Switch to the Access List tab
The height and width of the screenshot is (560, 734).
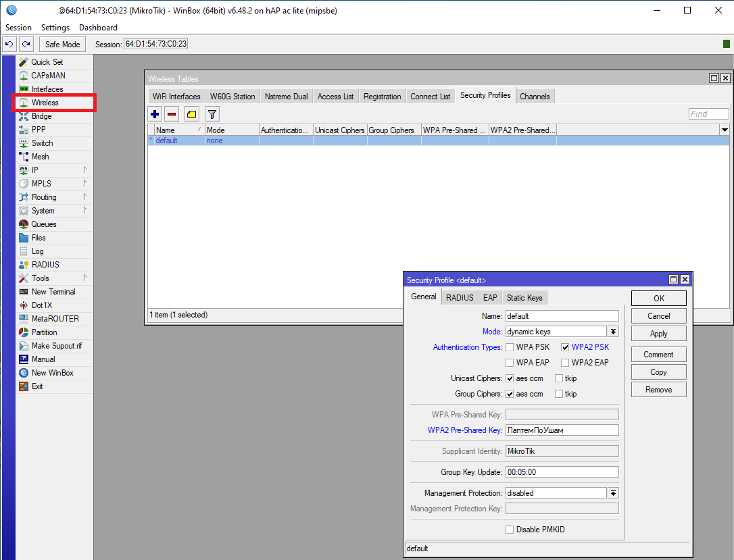tap(336, 97)
